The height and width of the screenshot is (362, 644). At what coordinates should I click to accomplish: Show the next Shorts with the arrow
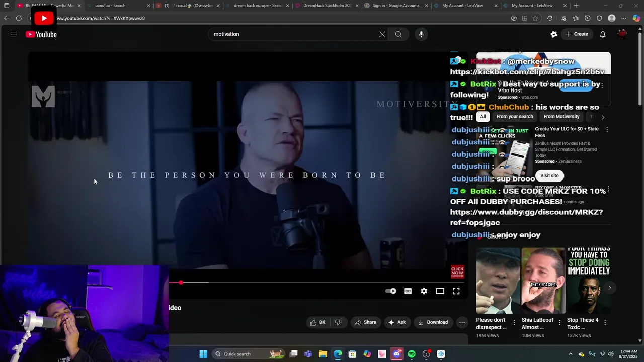609,288
